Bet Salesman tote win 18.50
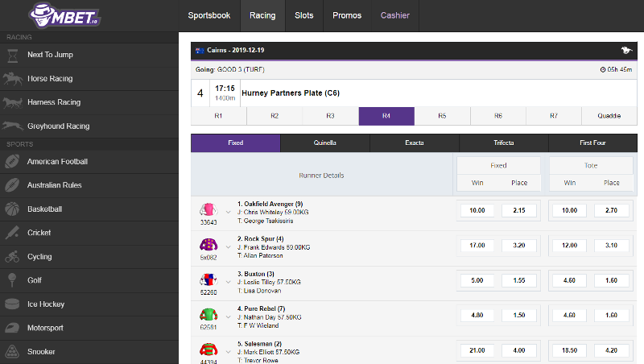 coord(570,350)
